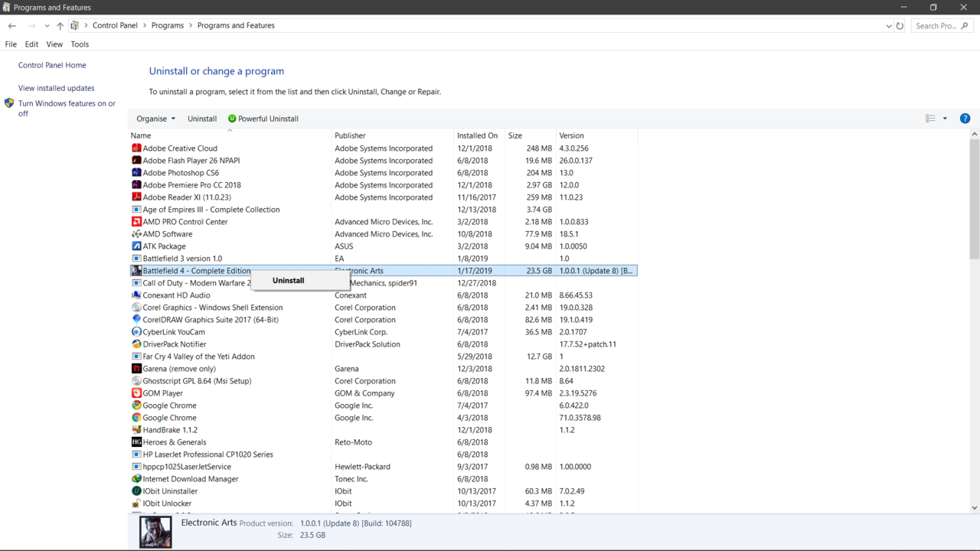The image size is (980, 551).
Task: Click the Battlefield 4 thumbnail in details pane
Action: [155, 532]
